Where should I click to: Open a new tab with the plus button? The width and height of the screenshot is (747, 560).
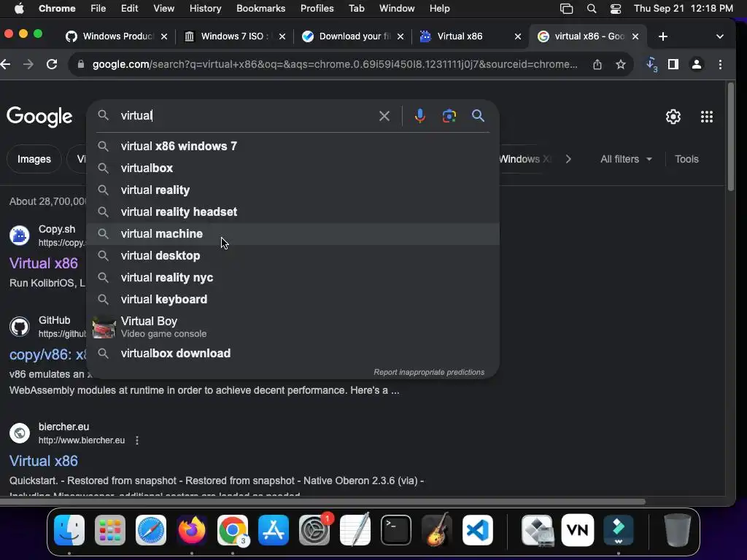coord(662,36)
